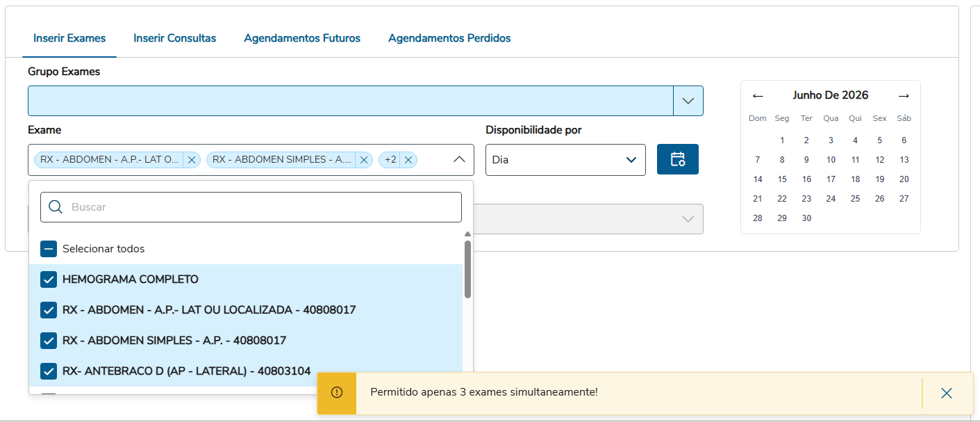The height and width of the screenshot is (422, 980).
Task: Click the Junho De 2026 month title
Action: coord(831,95)
